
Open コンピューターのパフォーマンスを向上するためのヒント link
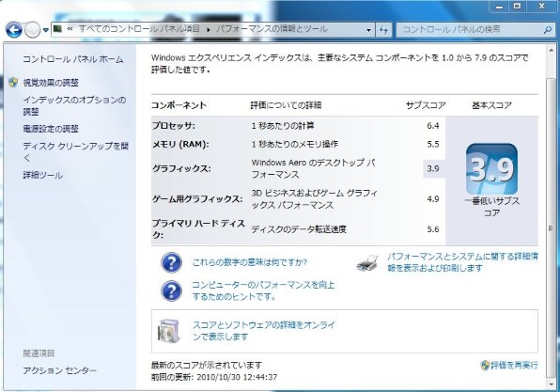pos(263,290)
